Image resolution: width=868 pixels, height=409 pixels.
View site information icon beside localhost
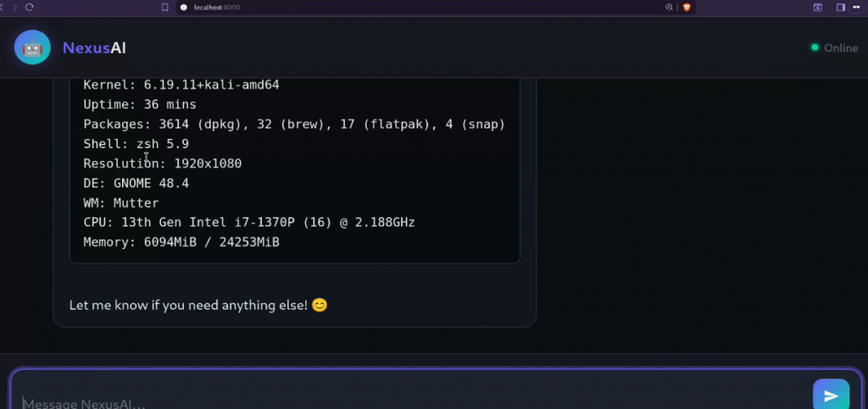tap(182, 7)
